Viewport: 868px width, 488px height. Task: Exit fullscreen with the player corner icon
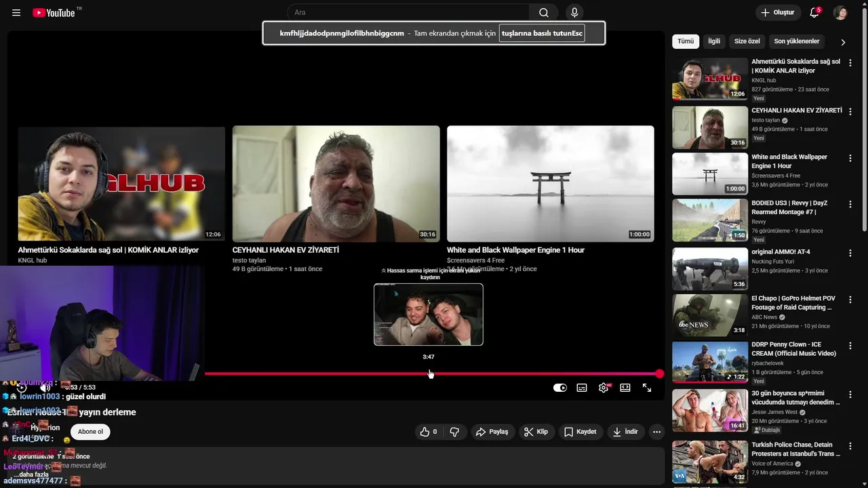[x=647, y=388]
